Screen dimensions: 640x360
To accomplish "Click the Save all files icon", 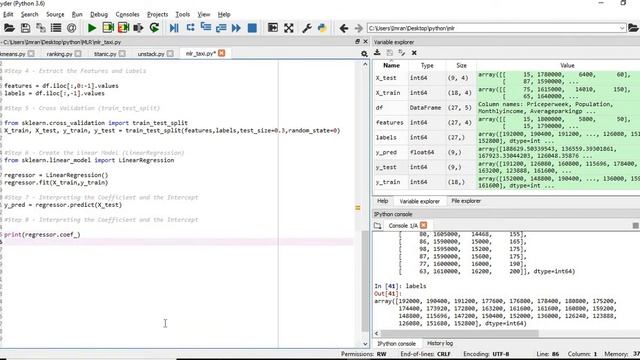I will click(x=41, y=28).
